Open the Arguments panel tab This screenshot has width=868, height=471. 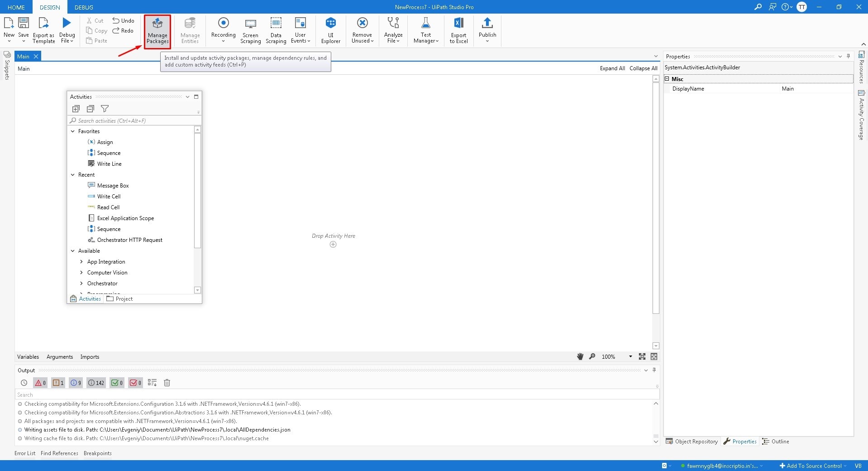coord(60,357)
